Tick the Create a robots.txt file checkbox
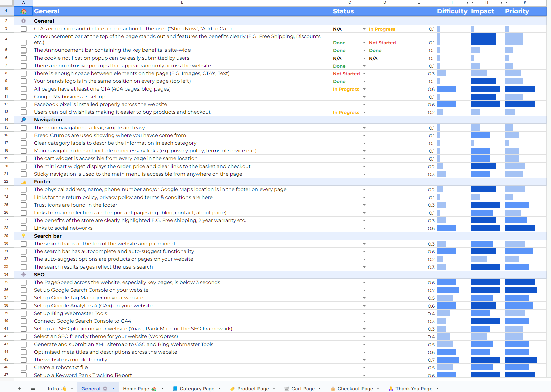Screen dimensions: 551x392 (24, 368)
